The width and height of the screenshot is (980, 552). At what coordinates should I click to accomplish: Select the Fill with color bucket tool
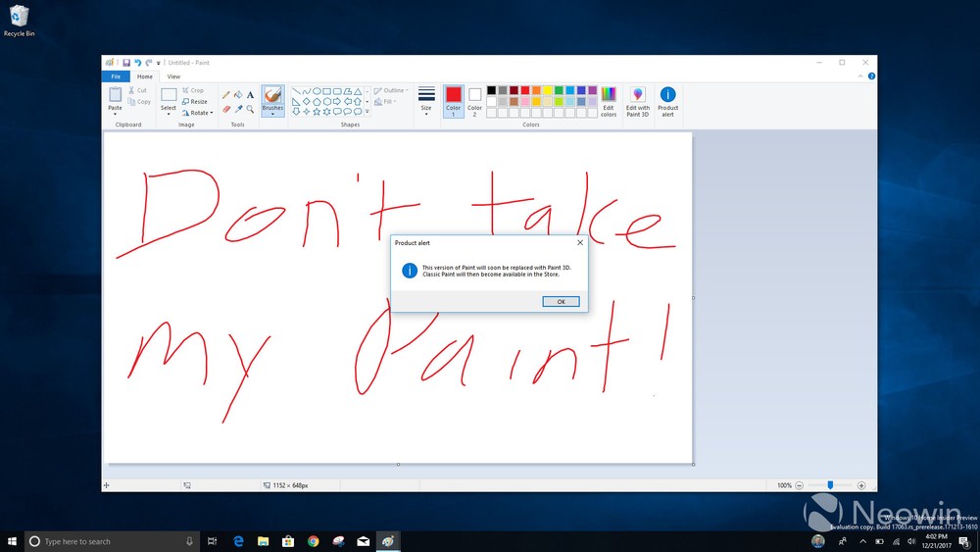[x=238, y=95]
